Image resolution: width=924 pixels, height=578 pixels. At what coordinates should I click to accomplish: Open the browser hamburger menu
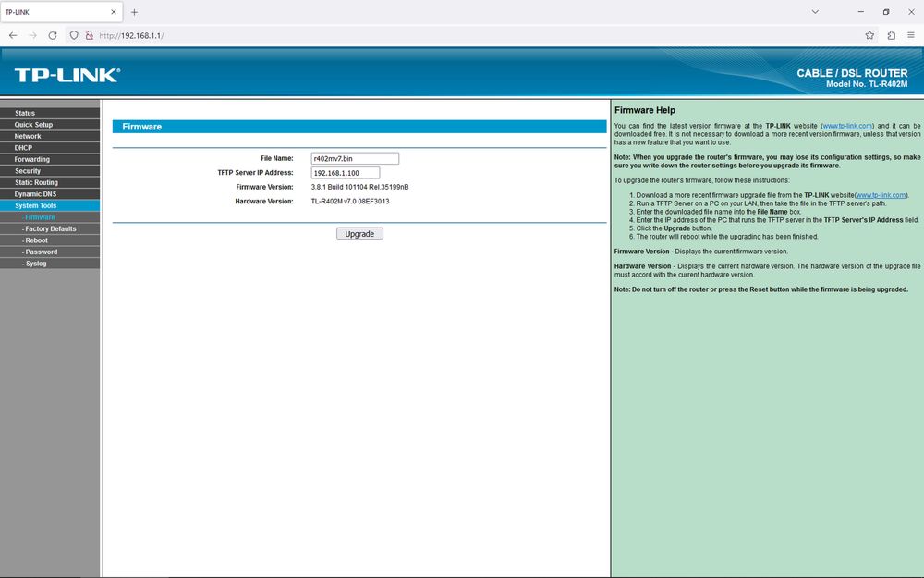(910, 35)
